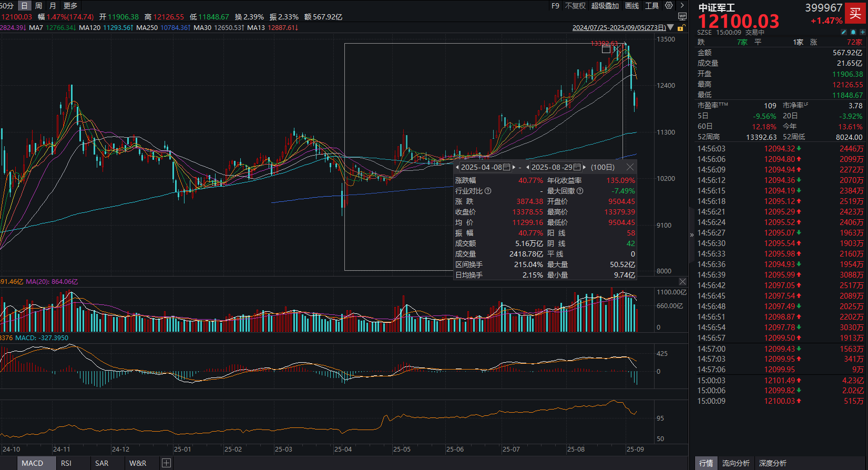
Task: Open 更多 period options
Action: (70, 6)
